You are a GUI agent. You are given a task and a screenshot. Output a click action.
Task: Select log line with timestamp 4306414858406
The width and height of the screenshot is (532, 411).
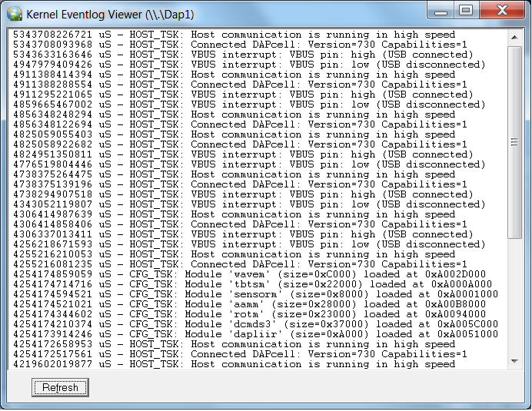coord(240,224)
